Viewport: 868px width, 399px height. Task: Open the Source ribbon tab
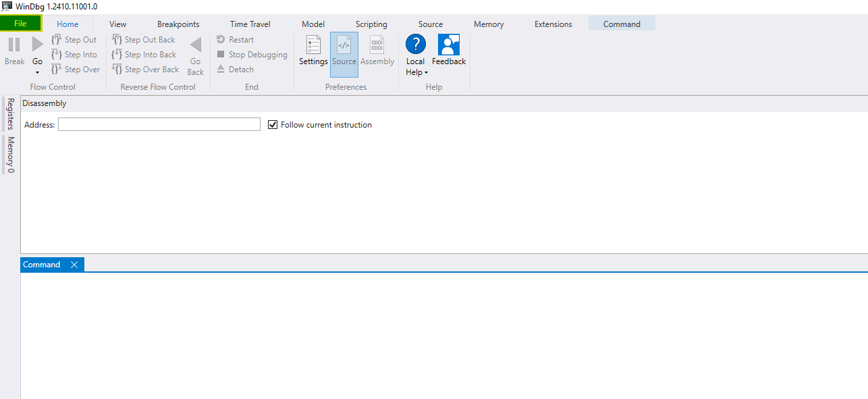pos(431,24)
